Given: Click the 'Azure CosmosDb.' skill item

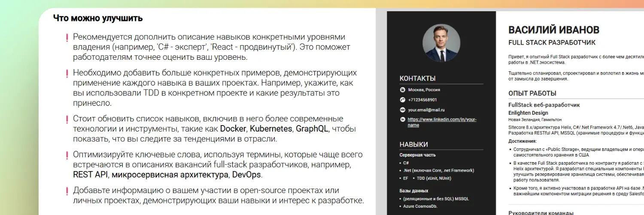Looking at the screenshot, I should (x=420, y=206).
